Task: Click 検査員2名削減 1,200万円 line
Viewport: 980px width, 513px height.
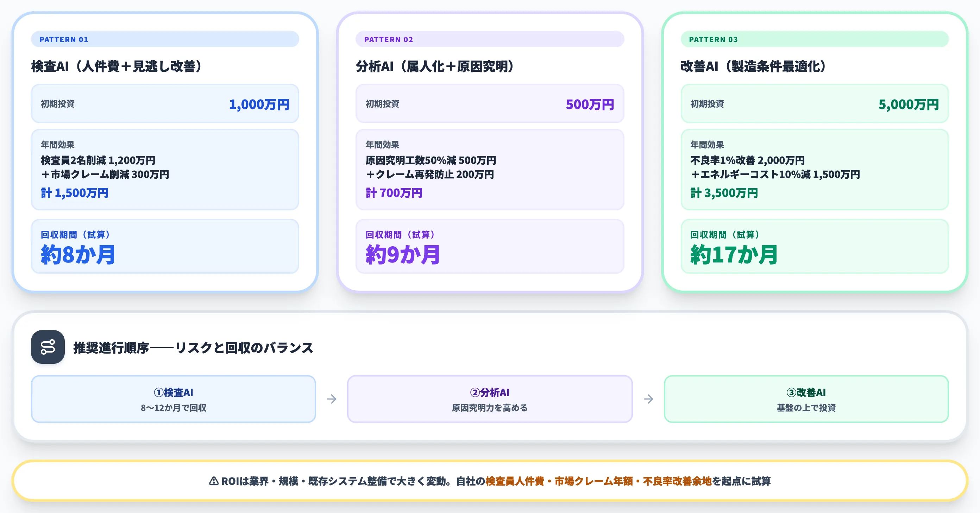Action: point(98,160)
